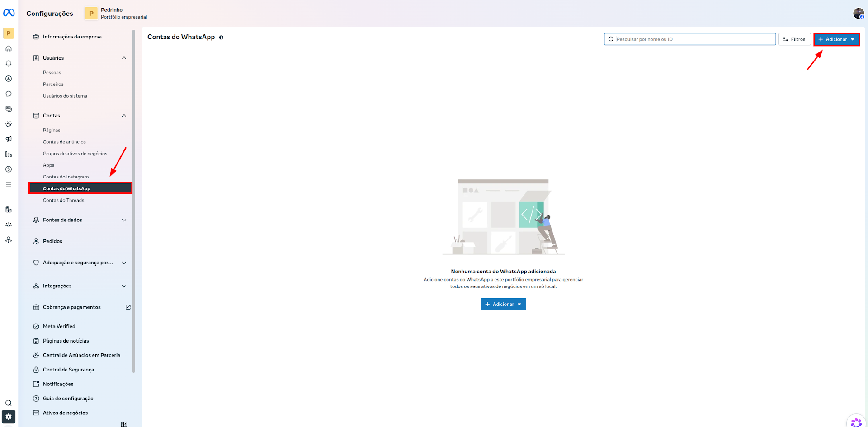Expand the Fontes de dados section

click(x=124, y=220)
